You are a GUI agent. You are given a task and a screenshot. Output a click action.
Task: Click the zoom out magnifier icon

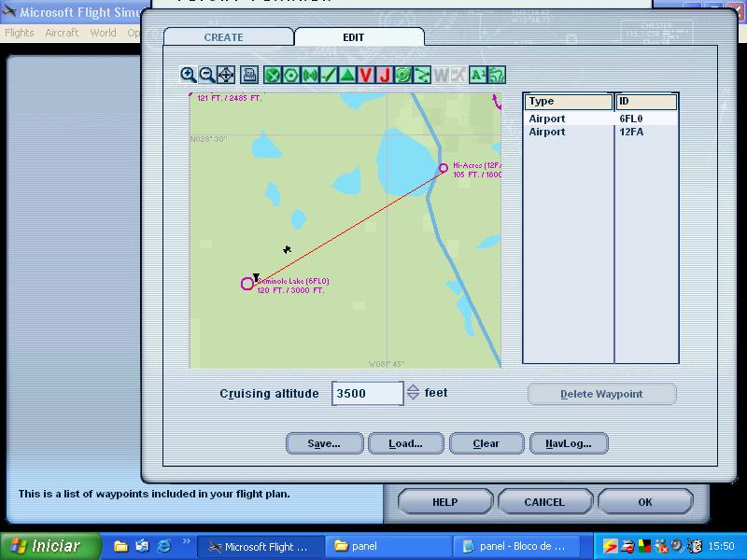[206, 75]
